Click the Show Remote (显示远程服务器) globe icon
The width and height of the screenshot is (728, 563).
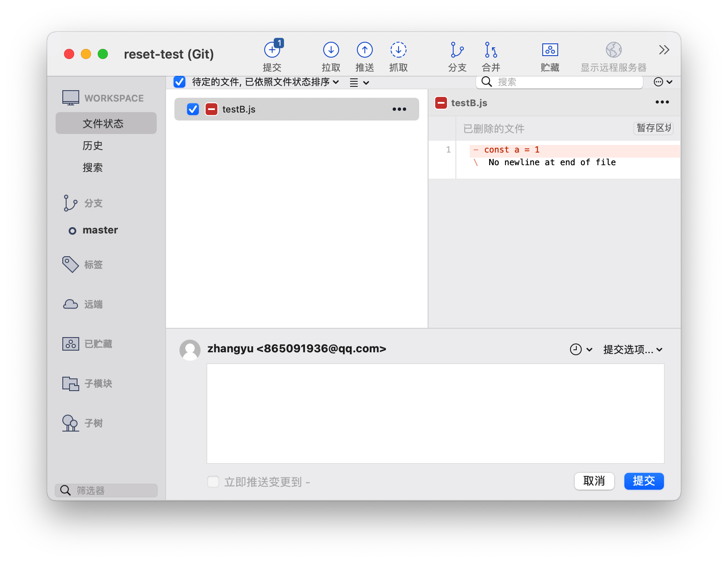pyautogui.click(x=614, y=50)
